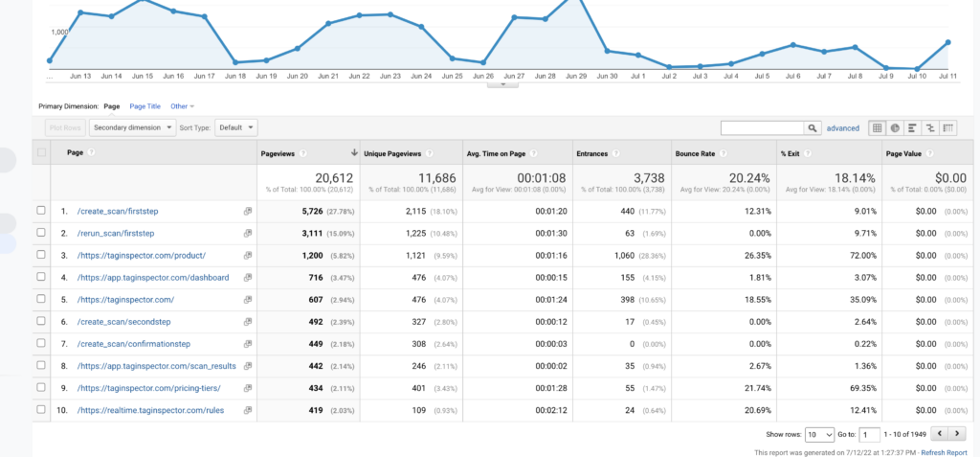Toggle the select-all checkbox in table header

(x=40, y=152)
